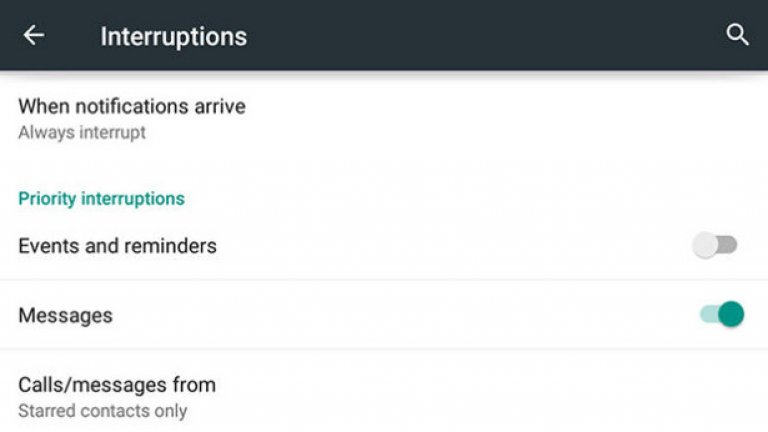Image resolution: width=768 pixels, height=432 pixels.
Task: Enable the Events and reminders switch
Action: click(x=715, y=245)
